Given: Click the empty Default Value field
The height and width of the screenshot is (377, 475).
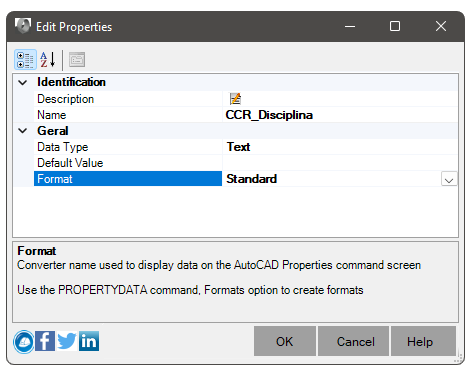Looking at the screenshot, I should [340, 163].
